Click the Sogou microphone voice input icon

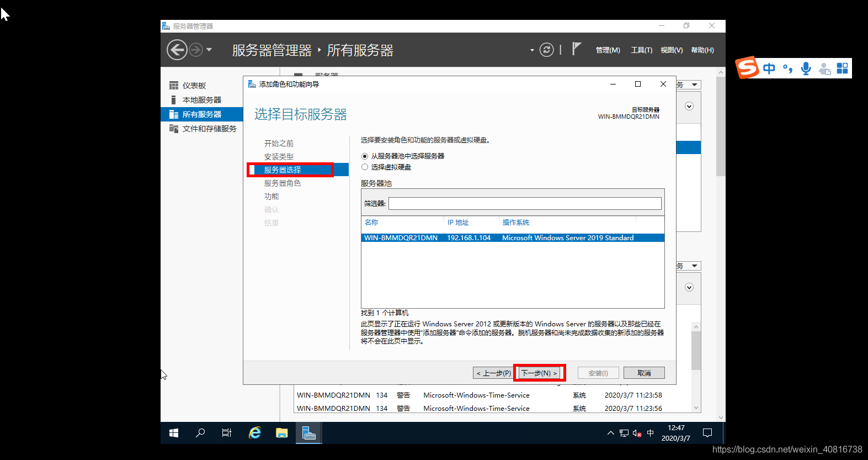[x=806, y=68]
